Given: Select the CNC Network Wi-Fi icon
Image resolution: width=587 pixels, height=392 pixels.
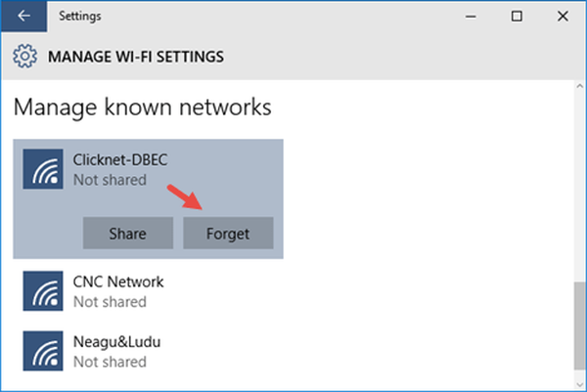Looking at the screenshot, I should pyautogui.click(x=43, y=290).
